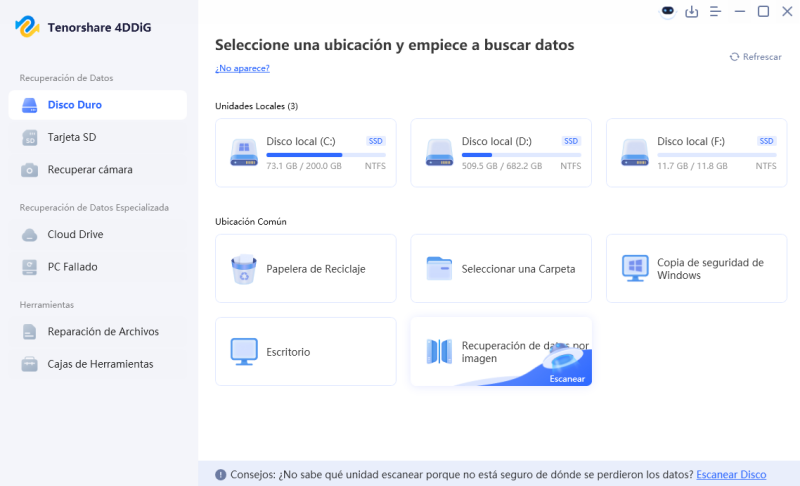The image size is (800, 486).
Task: Click the Windows backup monitor icon
Action: coord(635,268)
